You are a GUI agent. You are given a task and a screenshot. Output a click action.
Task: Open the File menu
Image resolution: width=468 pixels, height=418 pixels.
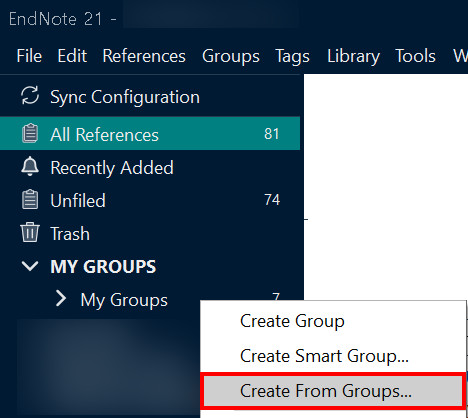click(x=29, y=56)
